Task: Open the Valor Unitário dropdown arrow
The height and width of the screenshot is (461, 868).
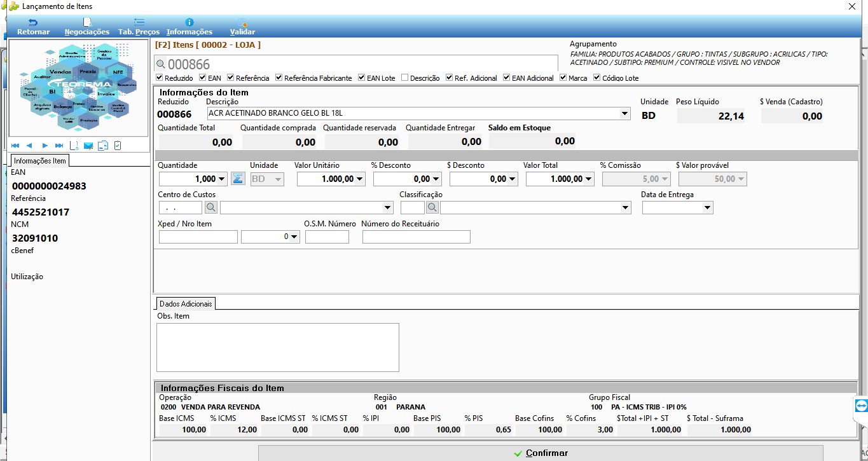Action: (360, 179)
